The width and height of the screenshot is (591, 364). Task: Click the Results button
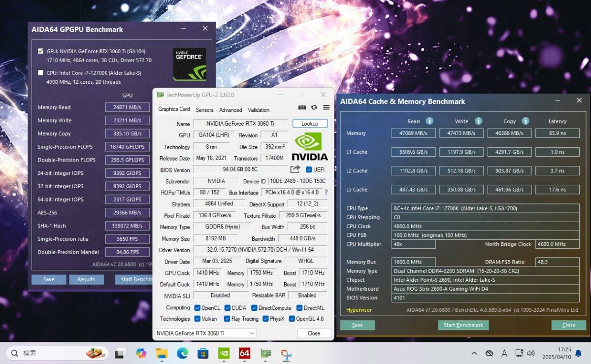tap(86, 279)
